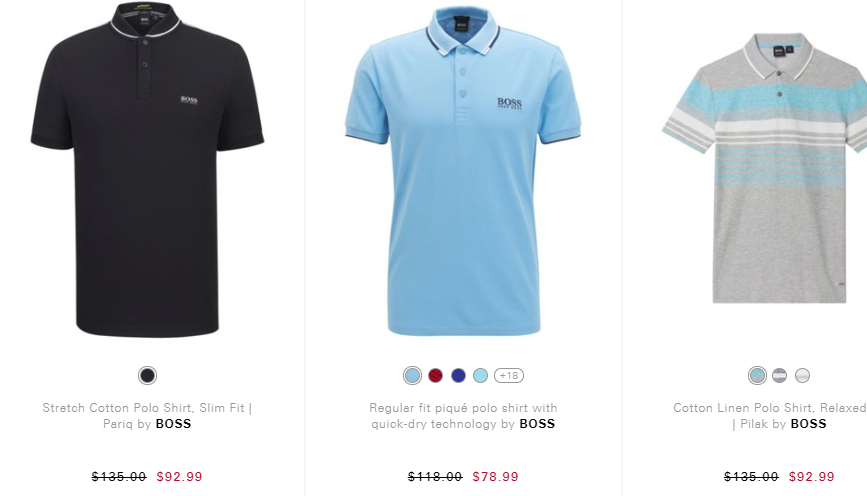Screen dimensions: 867x496
Task: Click the $92.99 sale price of the Pariq polo
Action: pyautogui.click(x=179, y=477)
